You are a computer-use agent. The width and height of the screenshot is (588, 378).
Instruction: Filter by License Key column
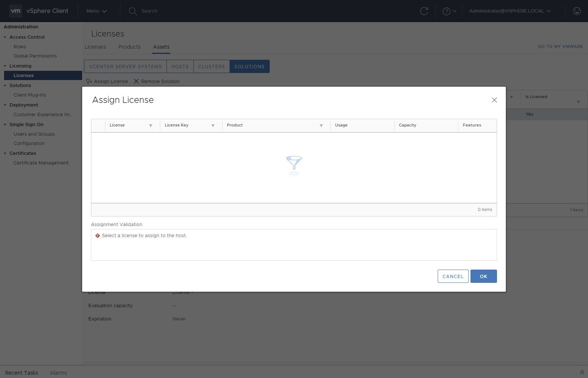(x=213, y=126)
